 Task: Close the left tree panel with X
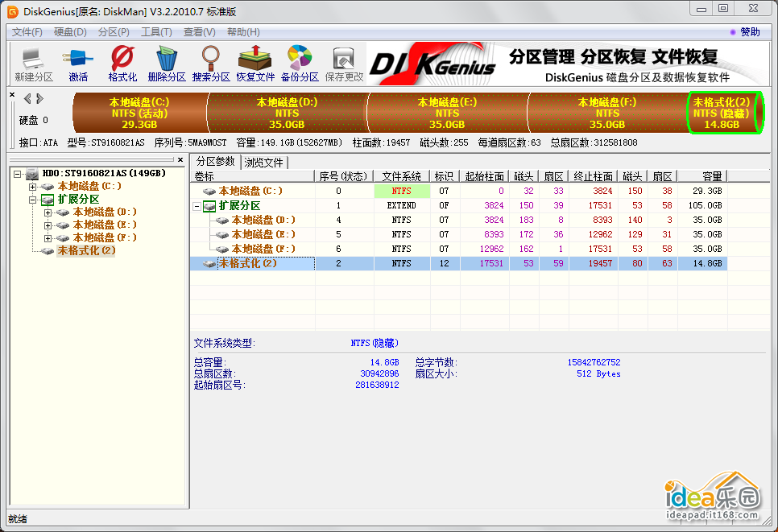[x=180, y=159]
